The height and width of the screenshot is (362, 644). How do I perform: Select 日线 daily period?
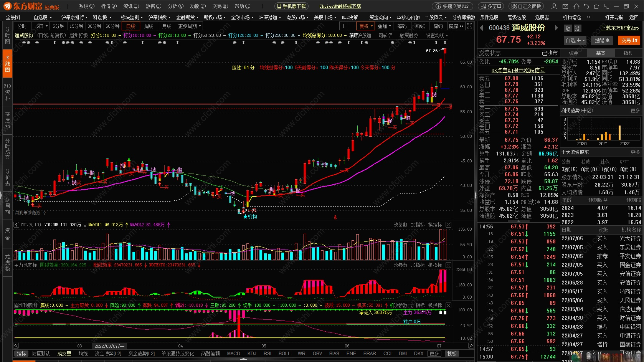131,26
